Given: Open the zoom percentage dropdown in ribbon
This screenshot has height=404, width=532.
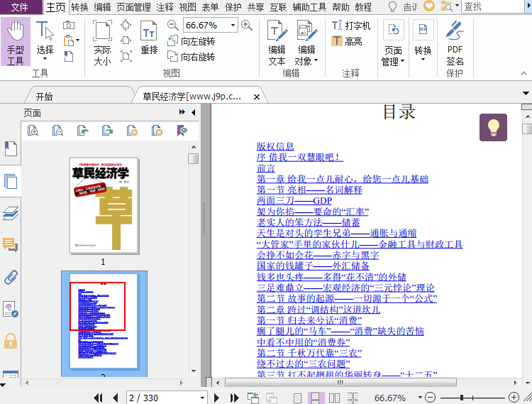Looking at the screenshot, I should coord(233,25).
